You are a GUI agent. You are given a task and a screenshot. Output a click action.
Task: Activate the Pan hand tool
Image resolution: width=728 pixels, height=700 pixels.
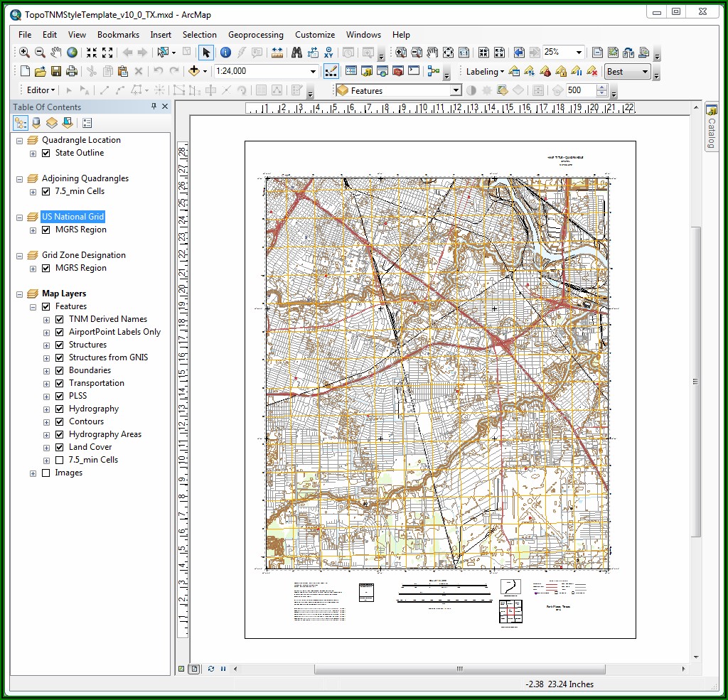(56, 53)
